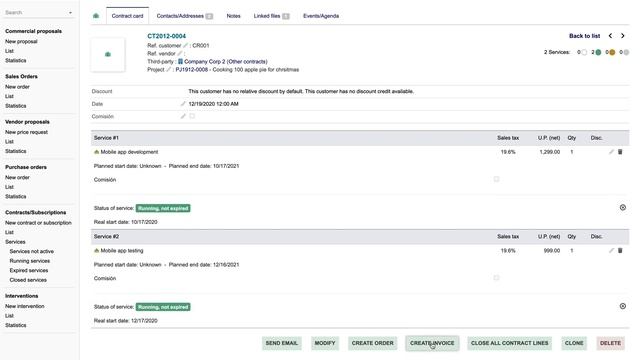Viewport: 640px width, 360px height.
Task: Edit Date pencil icon
Action: tap(183, 104)
